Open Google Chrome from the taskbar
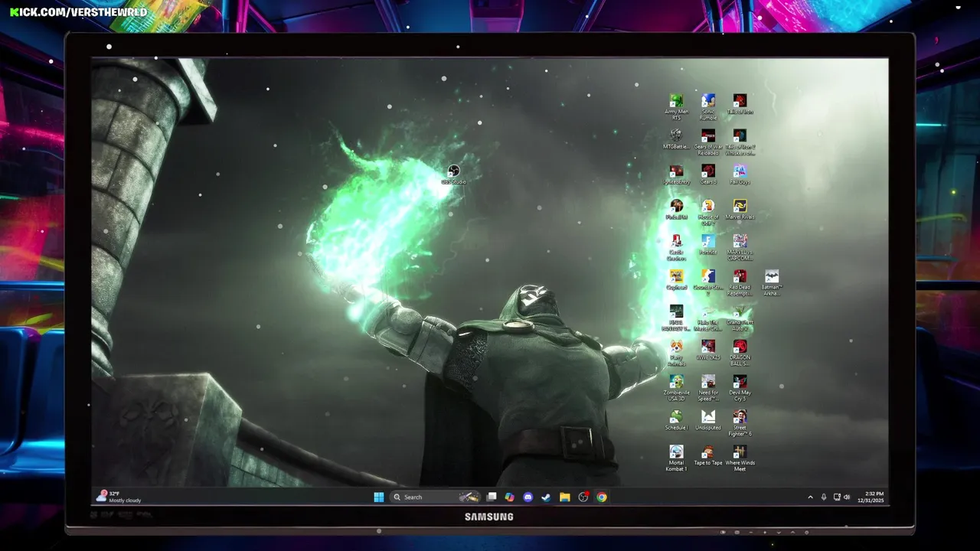Viewport: 980px width, 551px height. click(x=602, y=497)
